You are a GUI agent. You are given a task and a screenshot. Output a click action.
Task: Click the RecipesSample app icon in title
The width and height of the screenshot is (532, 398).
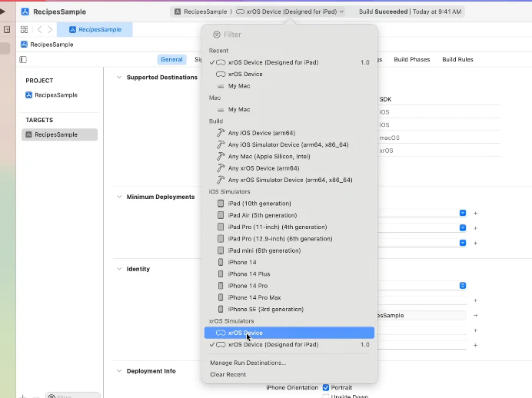click(25, 12)
